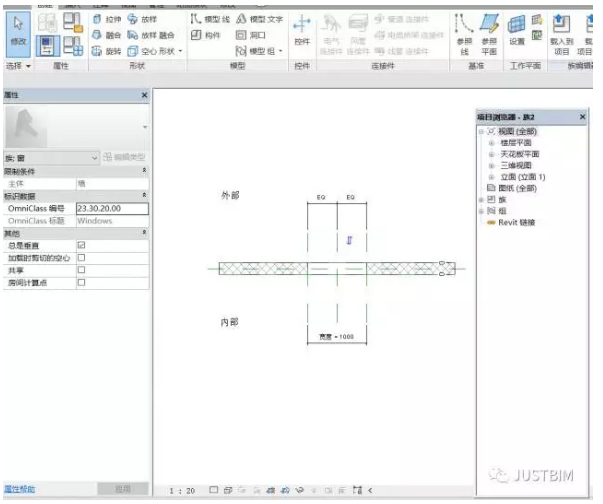Screen dimensions: 603x504
Task: Expand the 立面 (立面 1) node
Action: click(491, 177)
